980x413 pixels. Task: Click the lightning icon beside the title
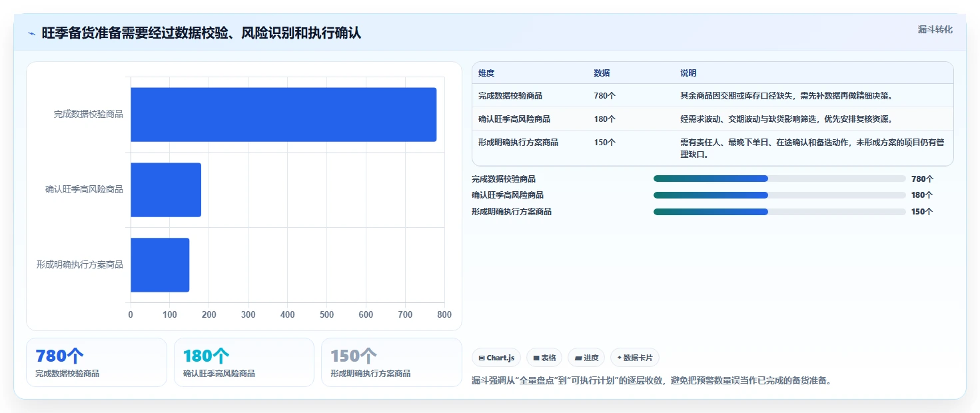[x=31, y=33]
